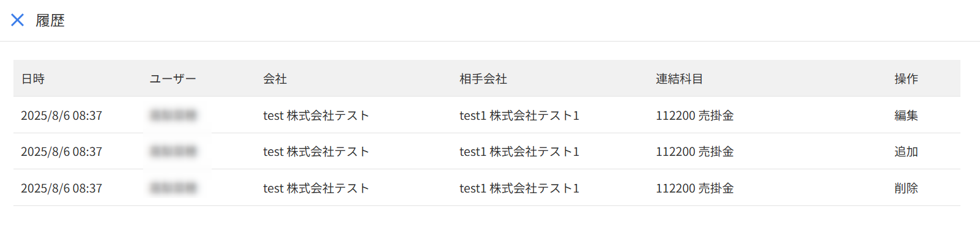
Task: Click 相手会社 cell in the 追加 row
Action: click(x=519, y=152)
